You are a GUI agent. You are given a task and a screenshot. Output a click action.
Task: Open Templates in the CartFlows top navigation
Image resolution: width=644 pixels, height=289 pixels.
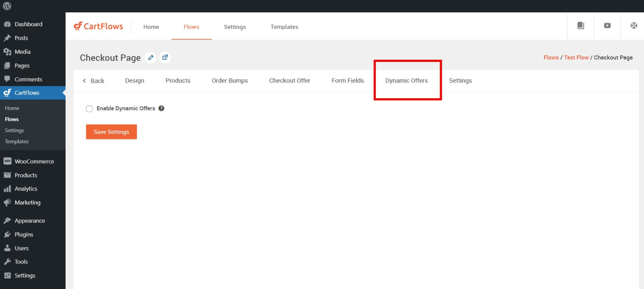[284, 27]
